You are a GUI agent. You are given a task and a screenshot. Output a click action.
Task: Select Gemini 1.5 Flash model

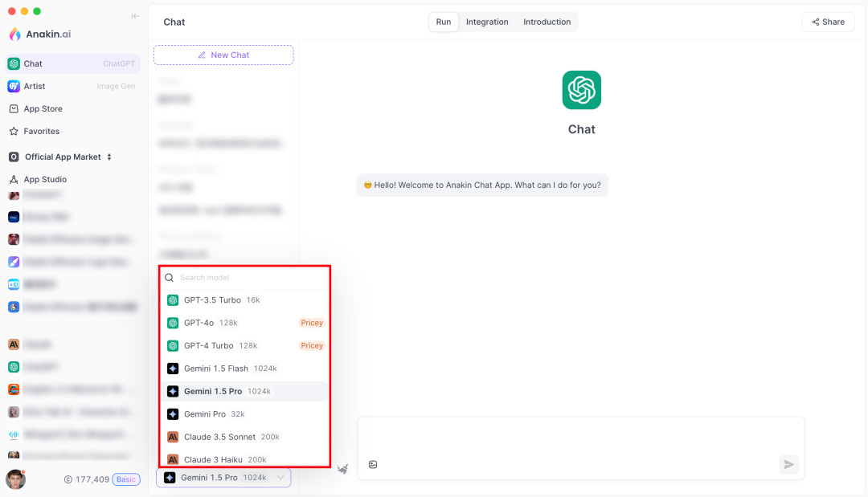[244, 369]
